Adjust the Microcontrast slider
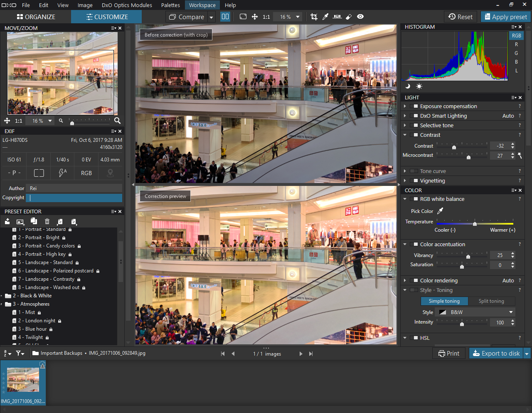This screenshot has width=532, height=413. [468, 156]
